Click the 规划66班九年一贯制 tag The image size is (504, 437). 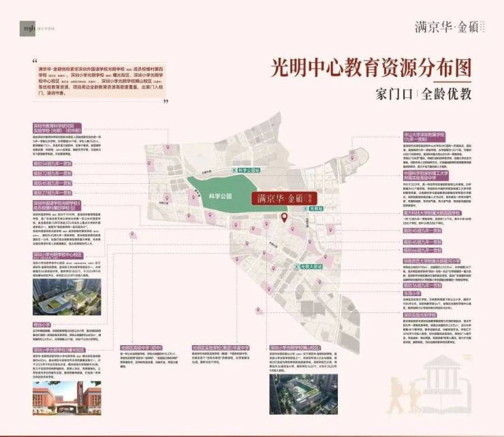(x=422, y=251)
